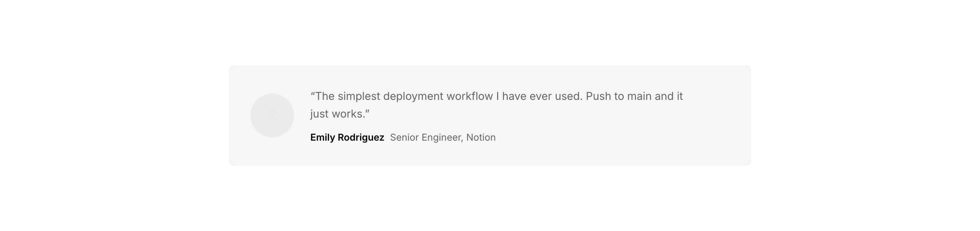The width and height of the screenshot is (980, 231).
Task: Click the word "Emily" in the name
Action: 323,138
